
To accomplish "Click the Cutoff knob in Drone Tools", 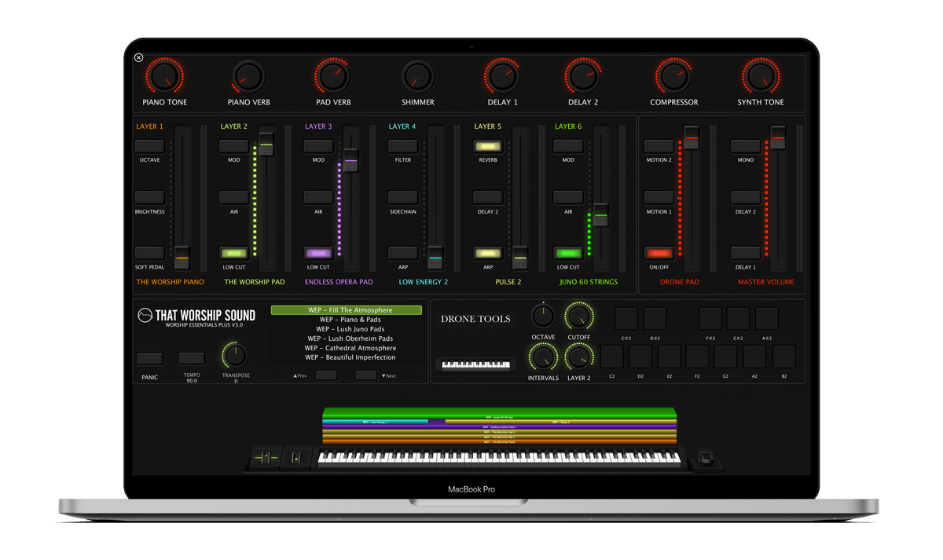I will coord(579,317).
